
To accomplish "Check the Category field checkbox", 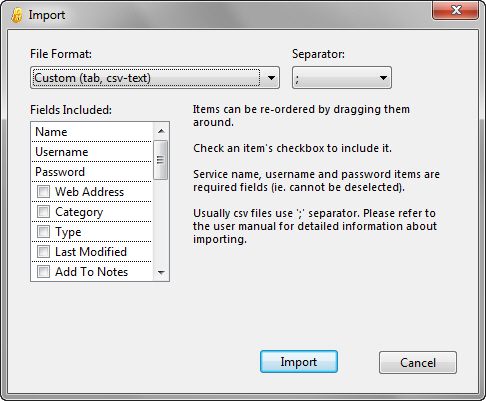I will [43, 212].
